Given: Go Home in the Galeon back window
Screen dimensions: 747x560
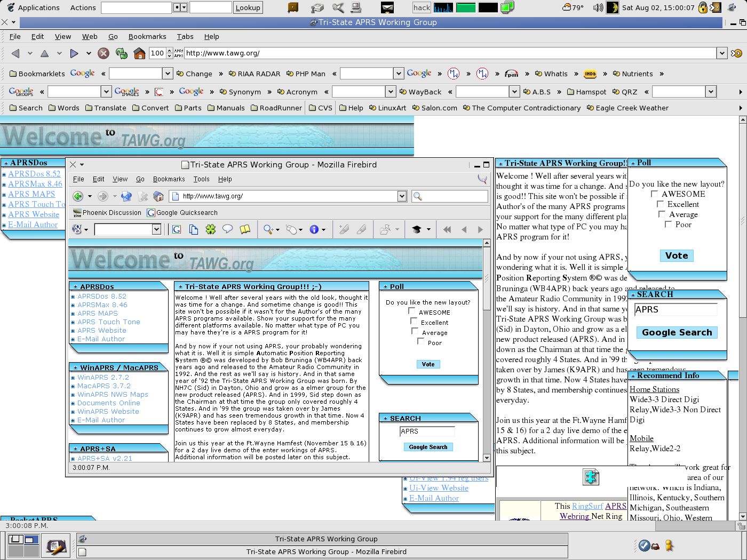Looking at the screenshot, I should click(x=139, y=53).
